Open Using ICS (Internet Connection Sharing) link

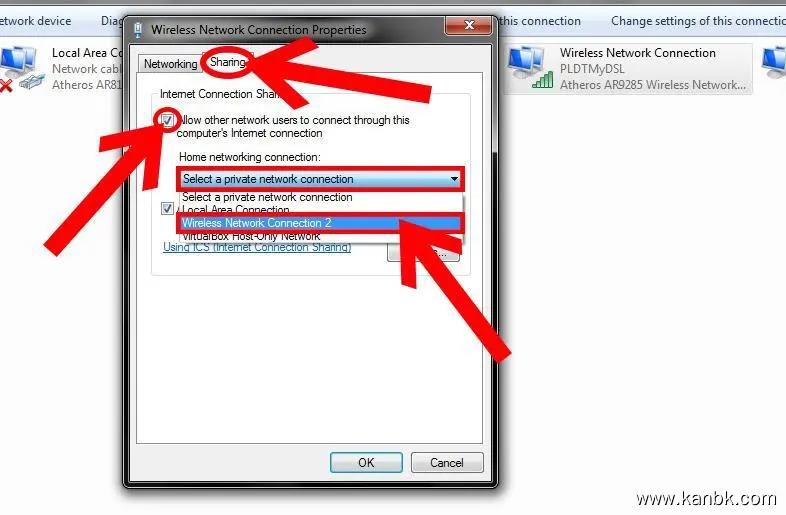[x=257, y=247]
